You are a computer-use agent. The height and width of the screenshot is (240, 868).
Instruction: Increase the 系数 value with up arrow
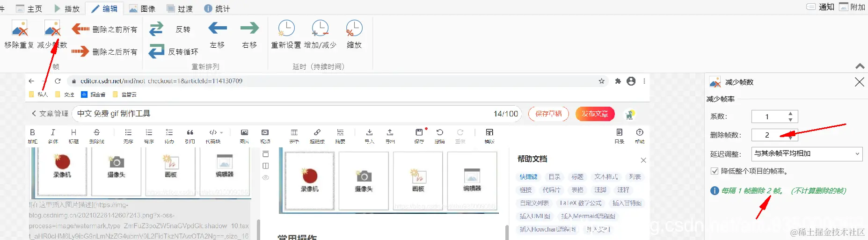pos(790,113)
